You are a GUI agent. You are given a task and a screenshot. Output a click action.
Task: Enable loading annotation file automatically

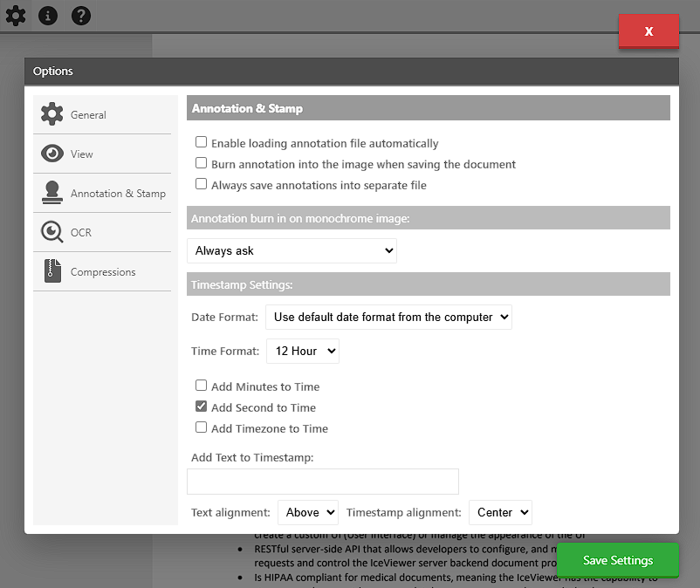pyautogui.click(x=202, y=142)
